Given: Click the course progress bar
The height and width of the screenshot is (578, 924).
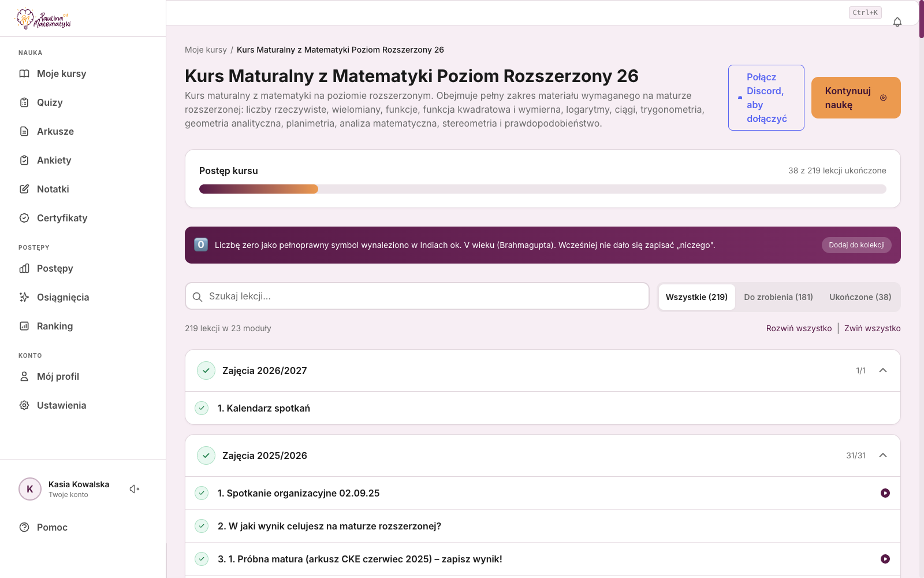Looking at the screenshot, I should tap(543, 189).
